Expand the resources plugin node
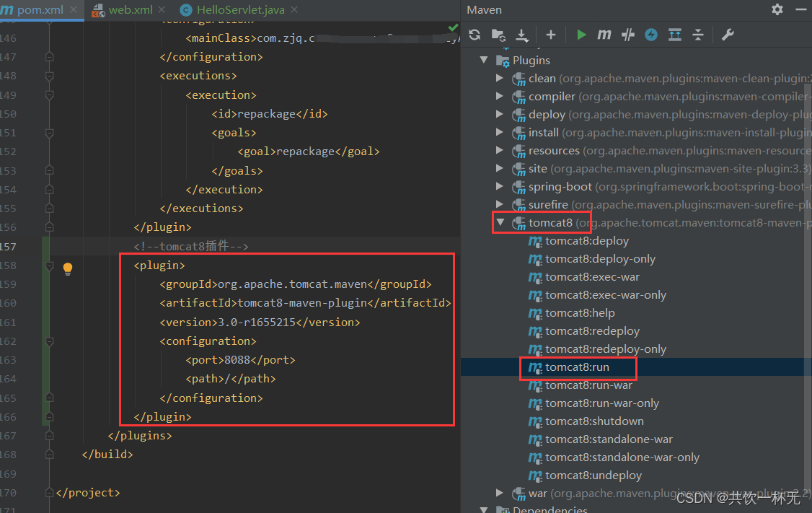 (499, 150)
